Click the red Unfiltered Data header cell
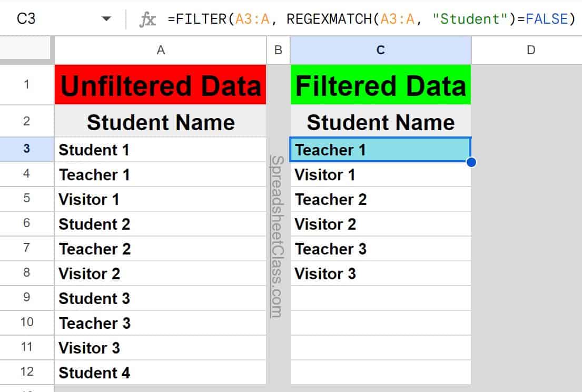The height and width of the screenshot is (392, 582). coord(160,84)
